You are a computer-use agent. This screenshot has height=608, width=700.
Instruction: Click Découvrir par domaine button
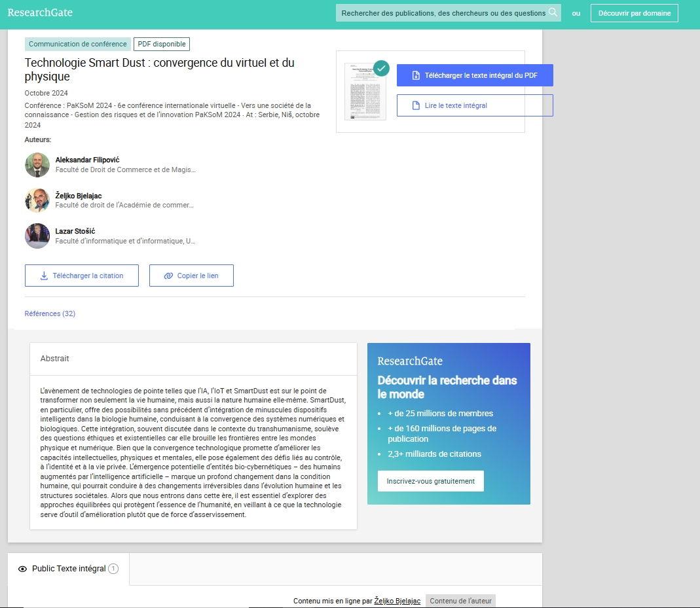click(634, 13)
